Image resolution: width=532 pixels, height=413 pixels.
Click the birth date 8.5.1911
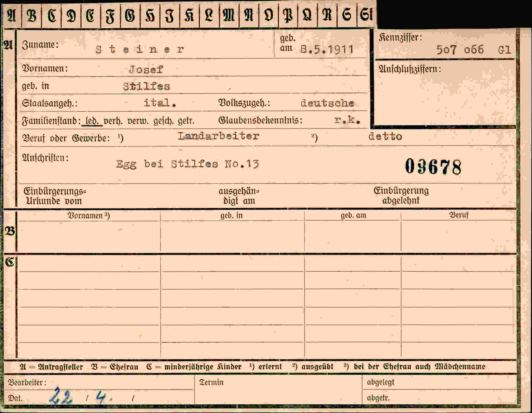327,49
